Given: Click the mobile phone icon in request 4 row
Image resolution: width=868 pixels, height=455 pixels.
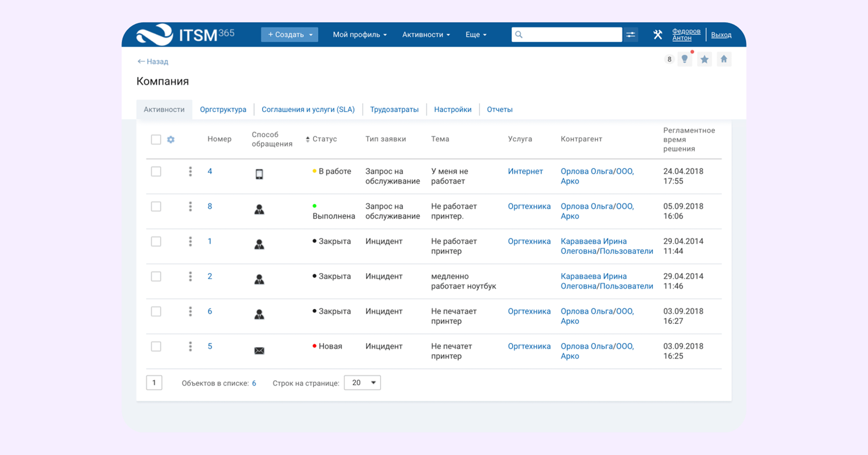Looking at the screenshot, I should [x=259, y=174].
